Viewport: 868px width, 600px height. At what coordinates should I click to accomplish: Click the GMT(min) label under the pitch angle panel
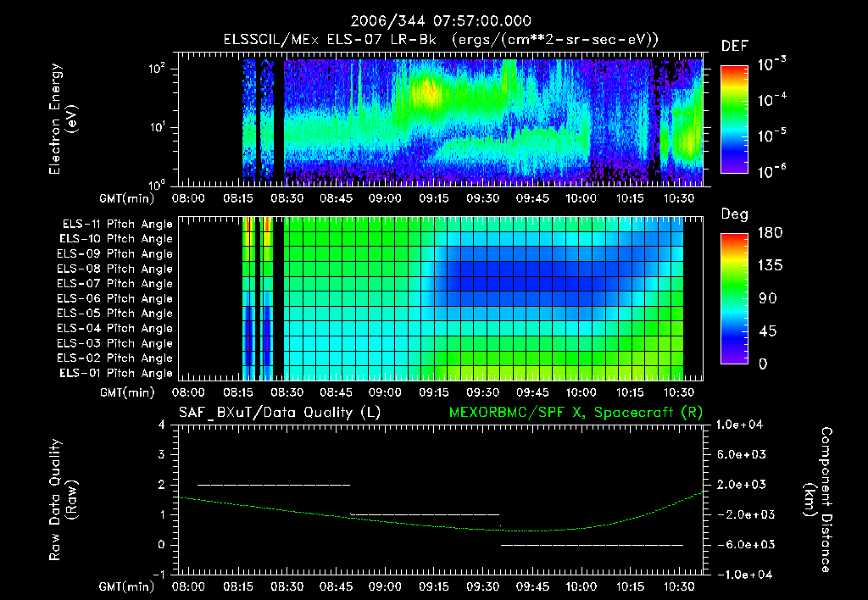tap(127, 392)
